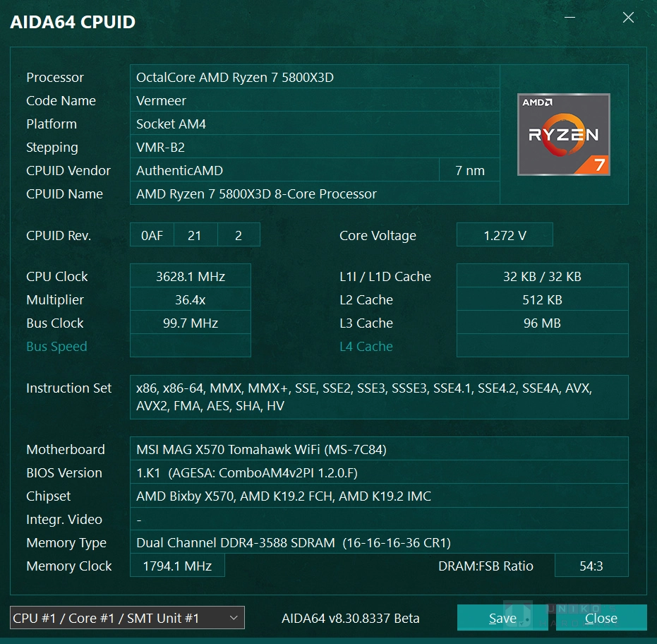The image size is (657, 644).
Task: Click the CPU Clock value 3628.1 MHz
Action: pos(191,276)
